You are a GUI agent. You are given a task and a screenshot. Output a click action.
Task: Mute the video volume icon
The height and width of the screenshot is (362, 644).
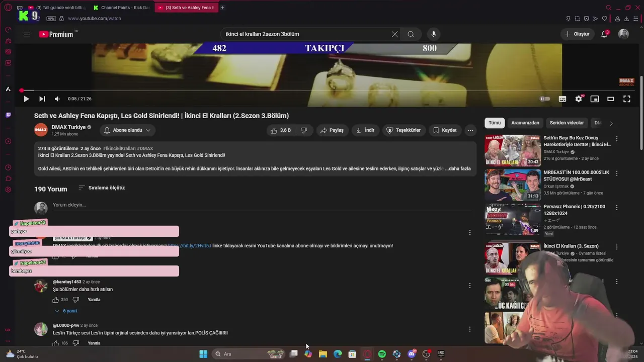57,99
